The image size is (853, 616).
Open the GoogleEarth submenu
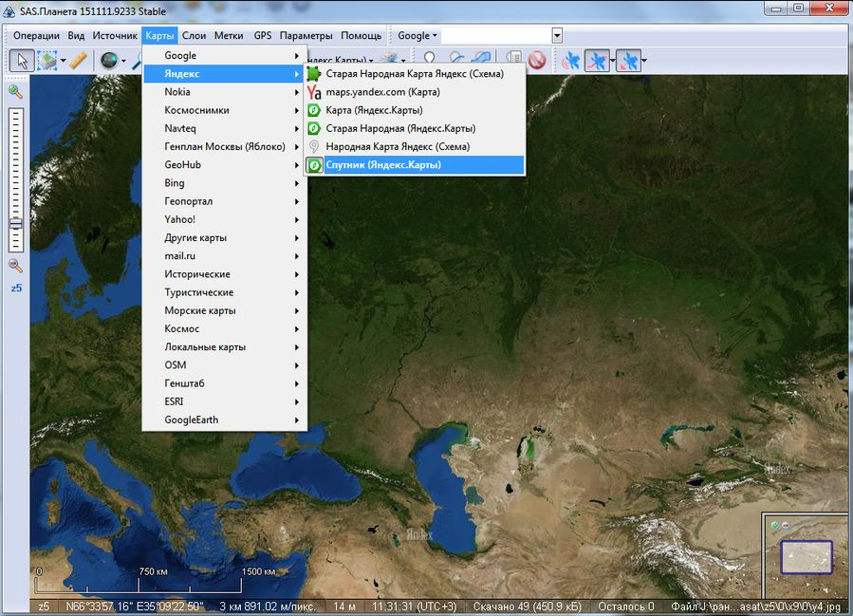225,420
